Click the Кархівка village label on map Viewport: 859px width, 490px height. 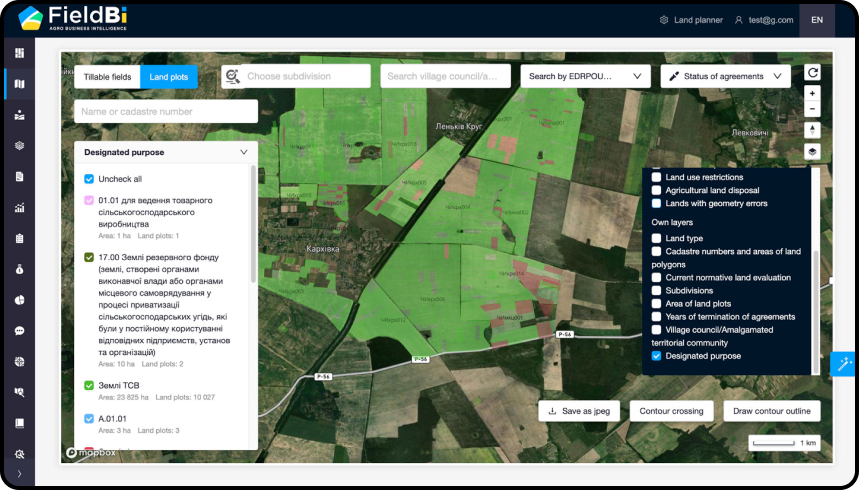pyautogui.click(x=322, y=249)
